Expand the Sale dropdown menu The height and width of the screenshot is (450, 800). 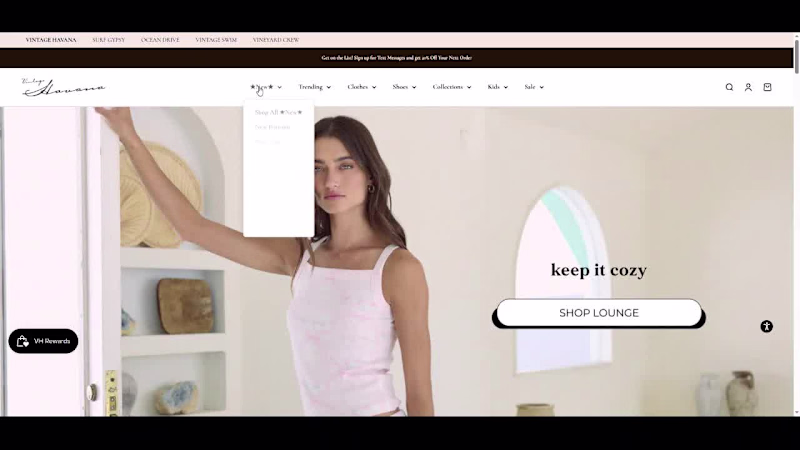point(534,87)
